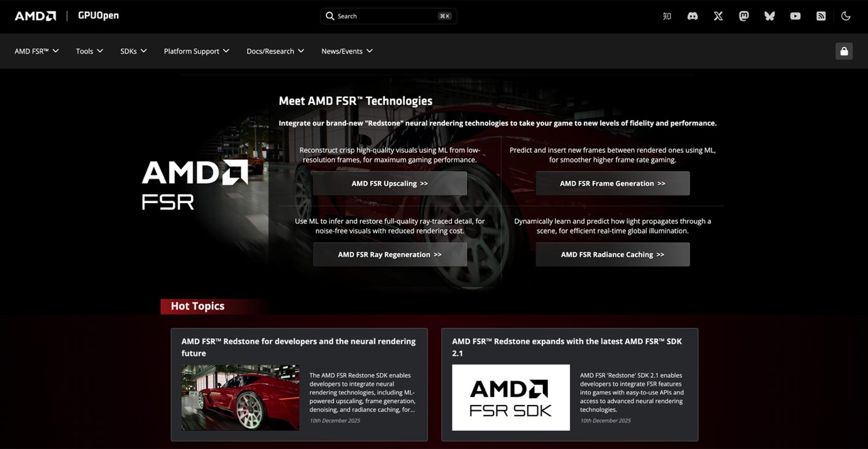Visit the X (Twitter) profile icon
Screen dimensions: 868x449
pyautogui.click(x=718, y=16)
